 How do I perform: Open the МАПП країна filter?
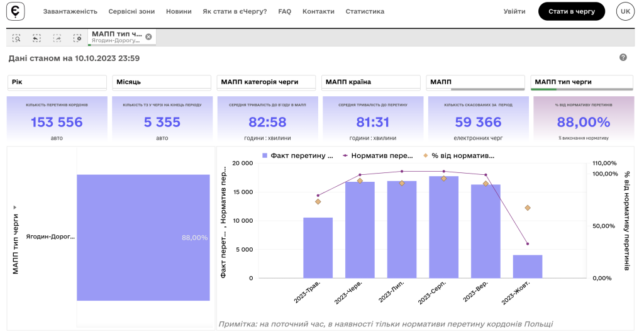(371, 82)
